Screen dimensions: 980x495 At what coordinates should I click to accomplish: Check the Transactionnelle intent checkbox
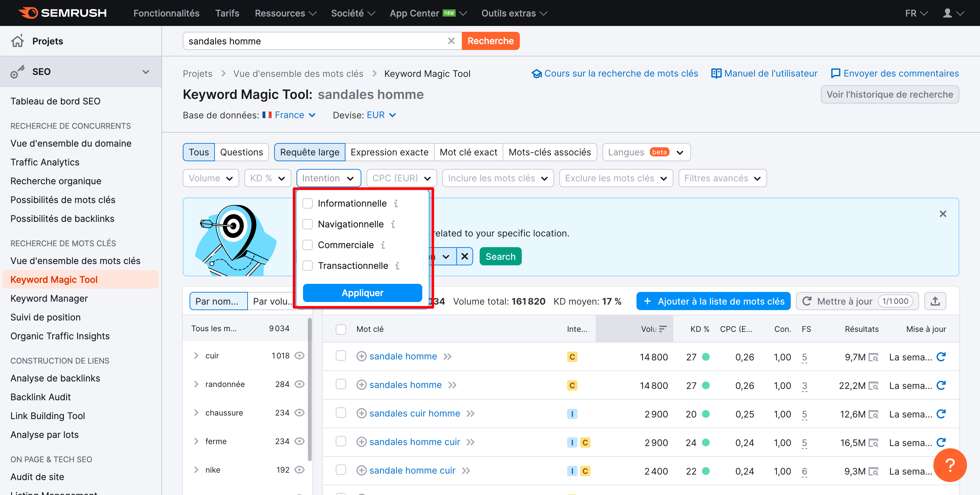coord(308,266)
